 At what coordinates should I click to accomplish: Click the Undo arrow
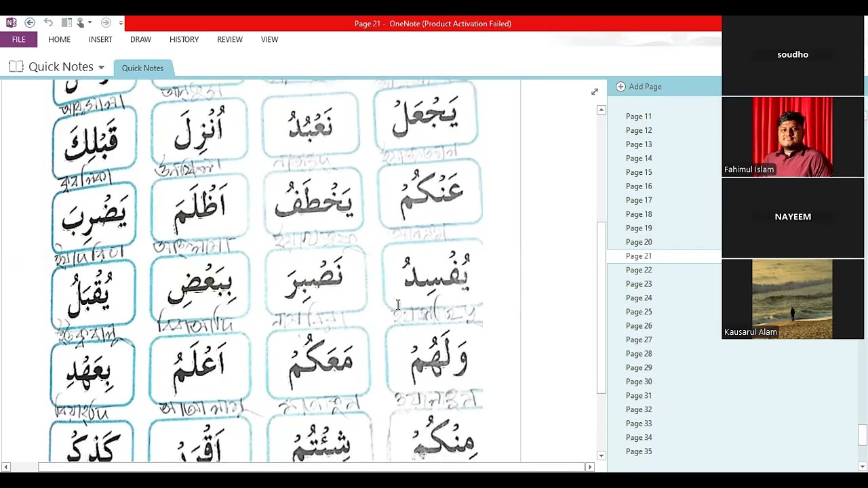tap(48, 23)
